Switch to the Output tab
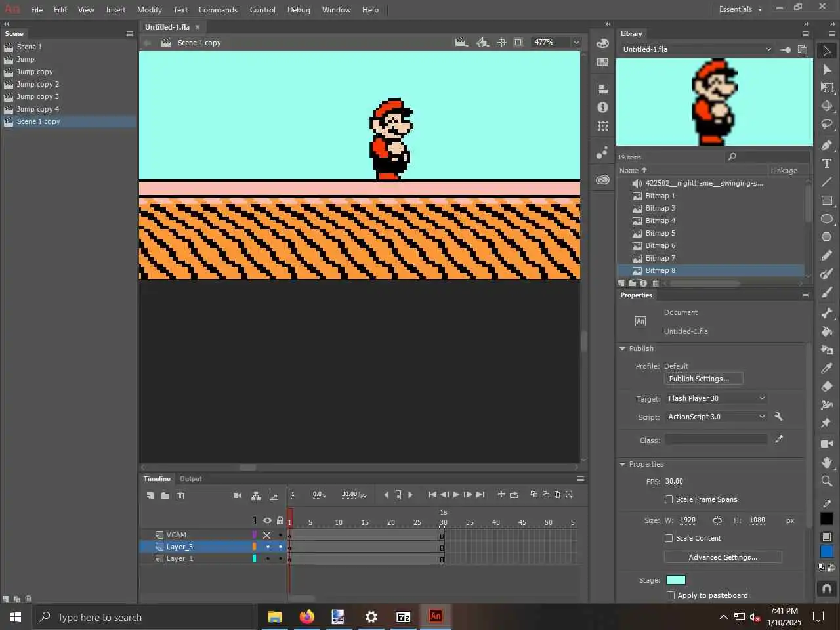The height and width of the screenshot is (630, 840). [191, 479]
